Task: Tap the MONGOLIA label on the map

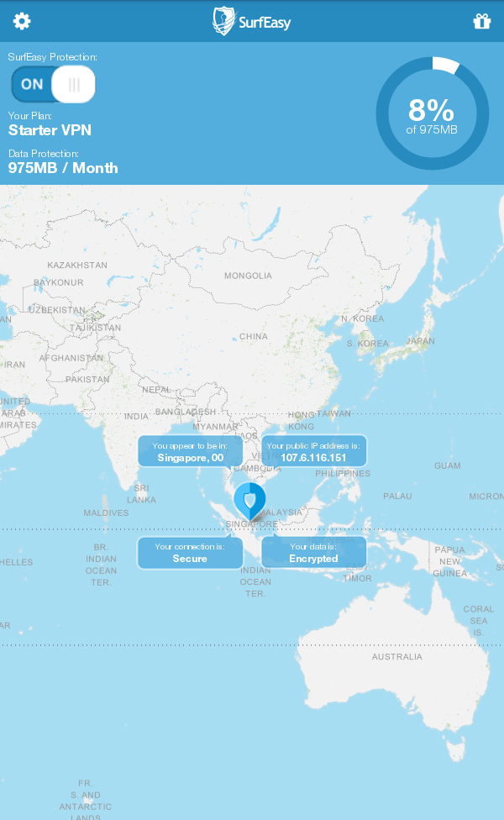Action: coord(249,276)
